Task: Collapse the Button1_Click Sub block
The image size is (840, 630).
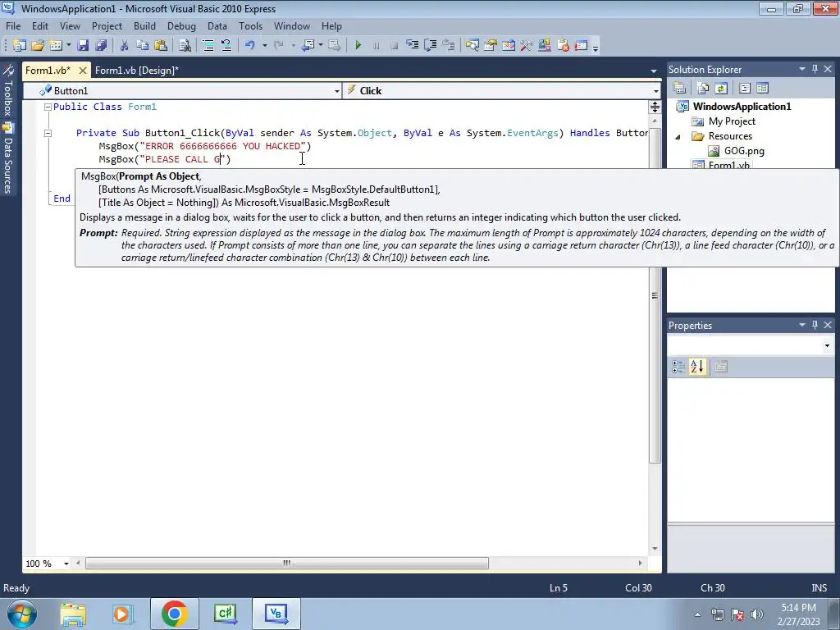Action: (x=48, y=133)
